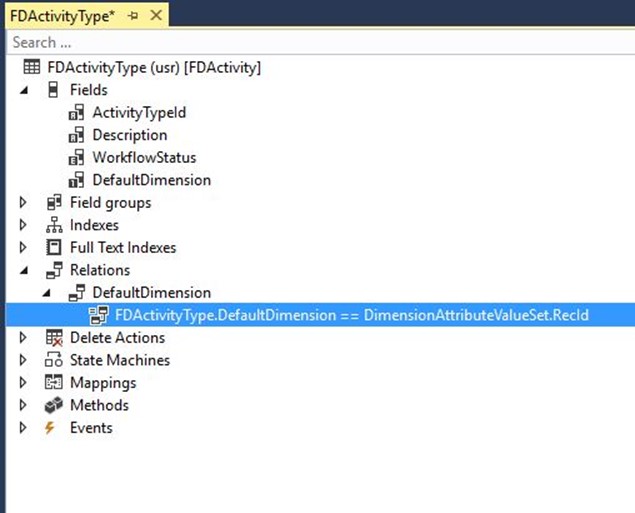Click the Methods cubes icon
The width and height of the screenshot is (635, 513).
(x=54, y=405)
